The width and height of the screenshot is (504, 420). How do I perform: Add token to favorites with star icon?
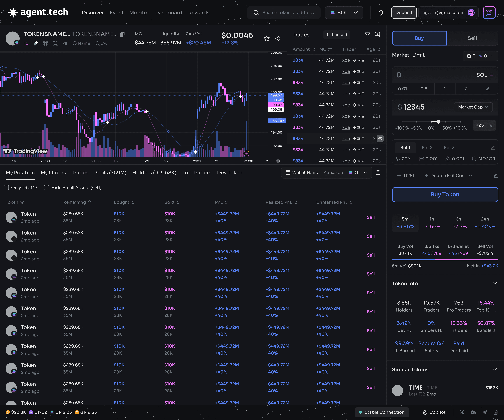pyautogui.click(x=267, y=38)
